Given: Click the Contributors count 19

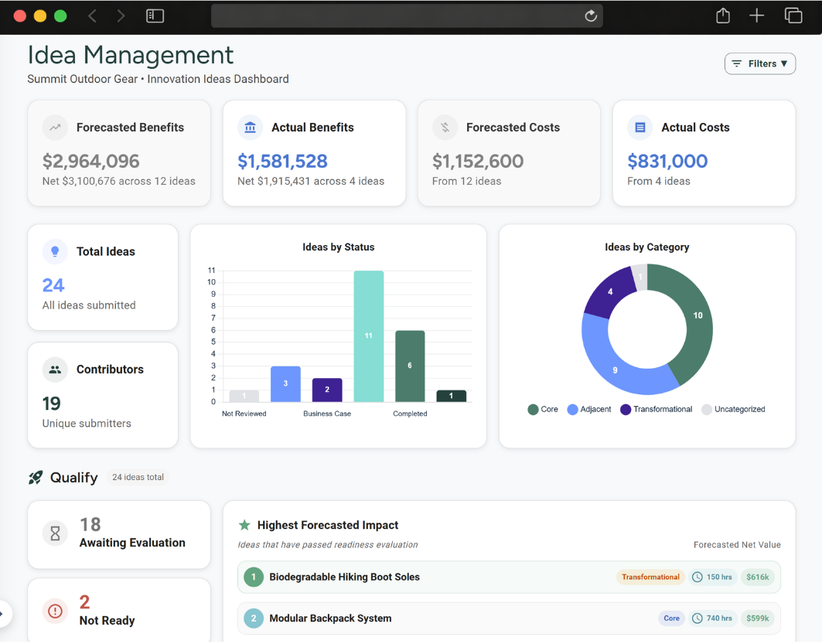Looking at the screenshot, I should pyautogui.click(x=51, y=404).
